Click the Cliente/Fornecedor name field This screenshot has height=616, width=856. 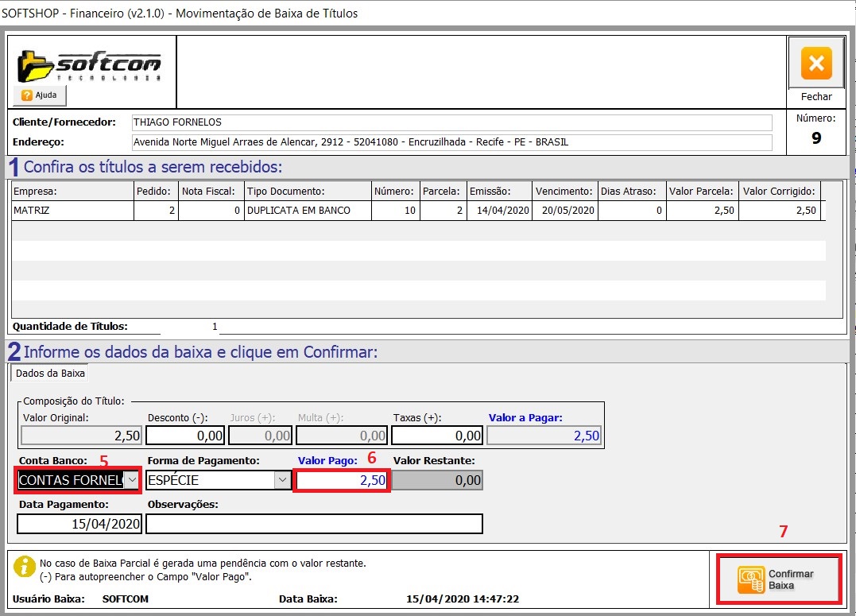[x=451, y=122]
